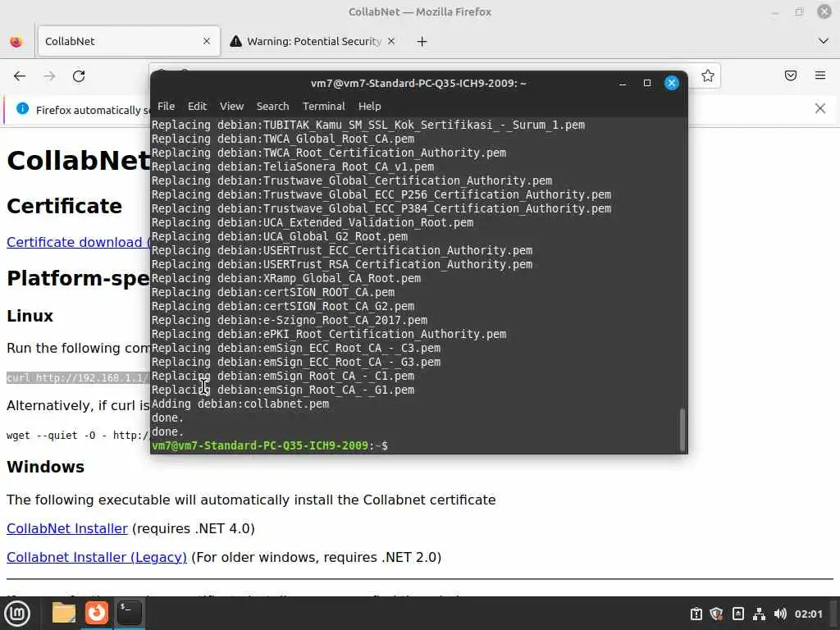Open a new Firefox tab

pos(422,41)
